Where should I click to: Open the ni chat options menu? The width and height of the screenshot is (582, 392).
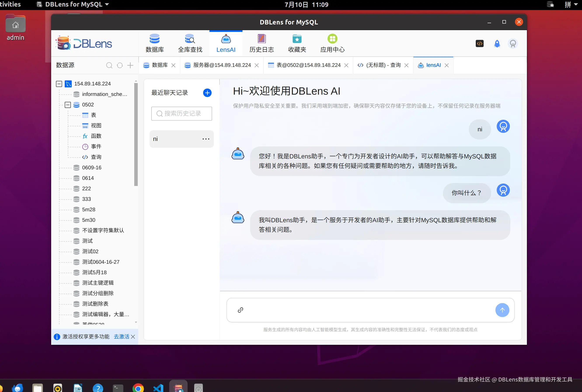(206, 139)
